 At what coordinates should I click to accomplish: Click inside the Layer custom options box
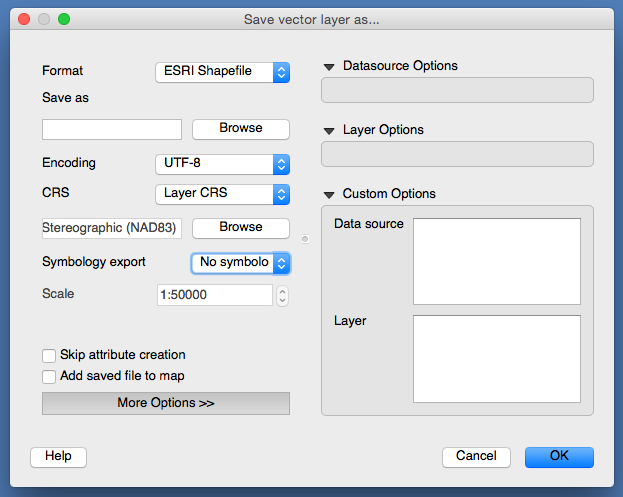tap(497, 359)
